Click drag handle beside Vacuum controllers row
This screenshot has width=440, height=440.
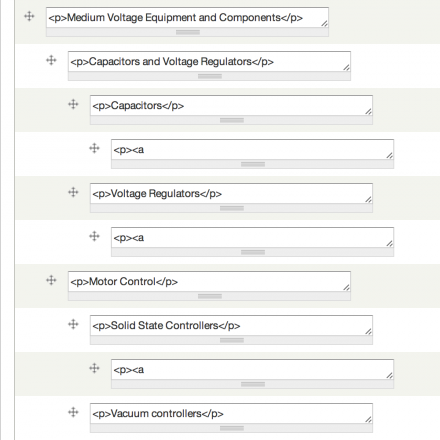click(73, 412)
